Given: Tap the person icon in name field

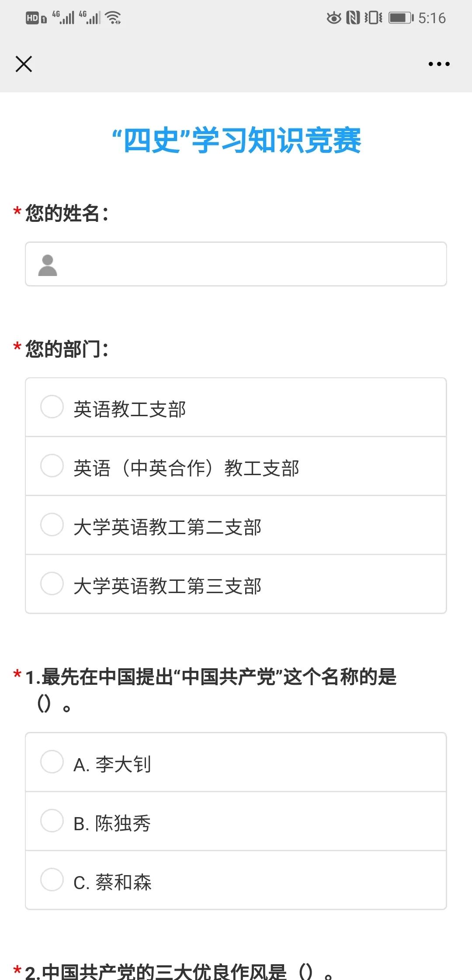Looking at the screenshot, I should [x=48, y=265].
